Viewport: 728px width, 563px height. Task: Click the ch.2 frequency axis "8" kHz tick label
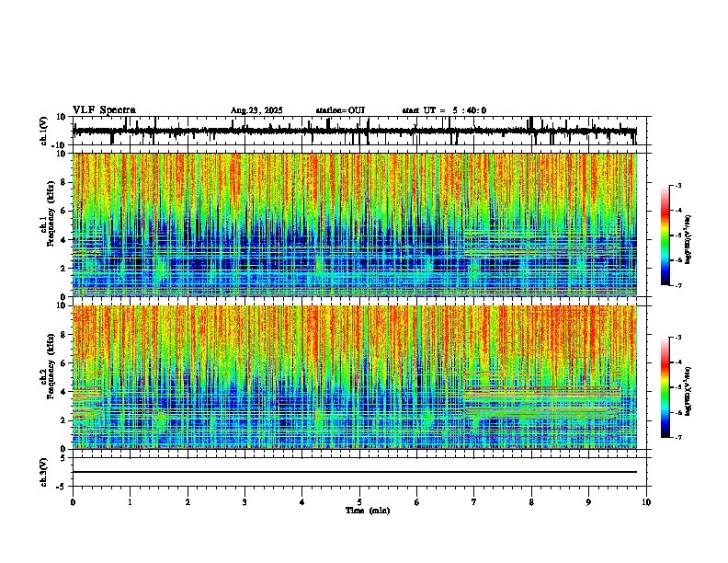tap(63, 335)
